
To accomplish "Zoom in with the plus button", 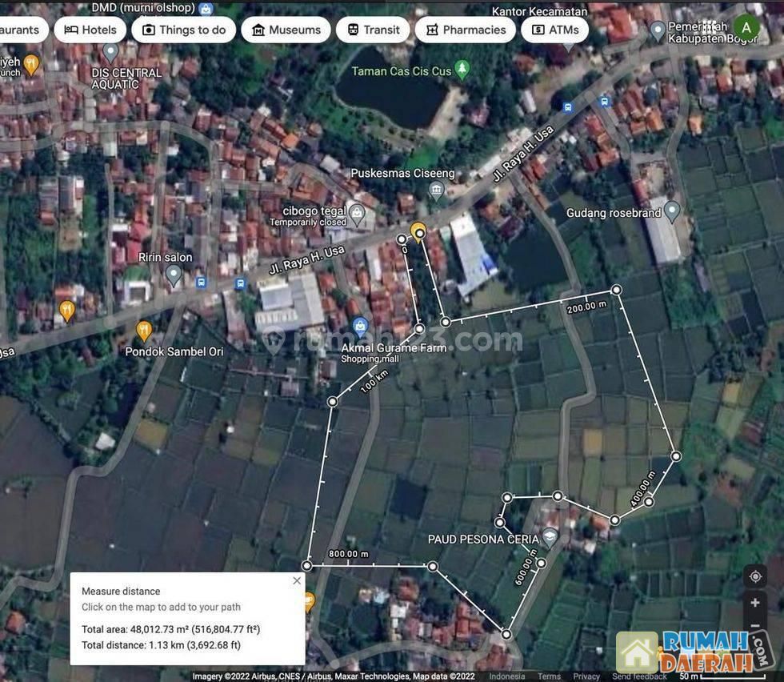I will [x=755, y=603].
